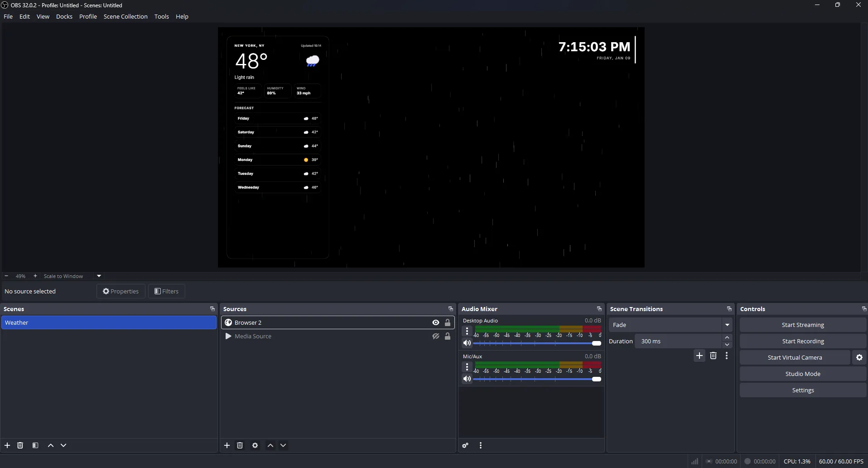
Task: Open scene filters icon below Scenes panel
Action: coord(35,445)
